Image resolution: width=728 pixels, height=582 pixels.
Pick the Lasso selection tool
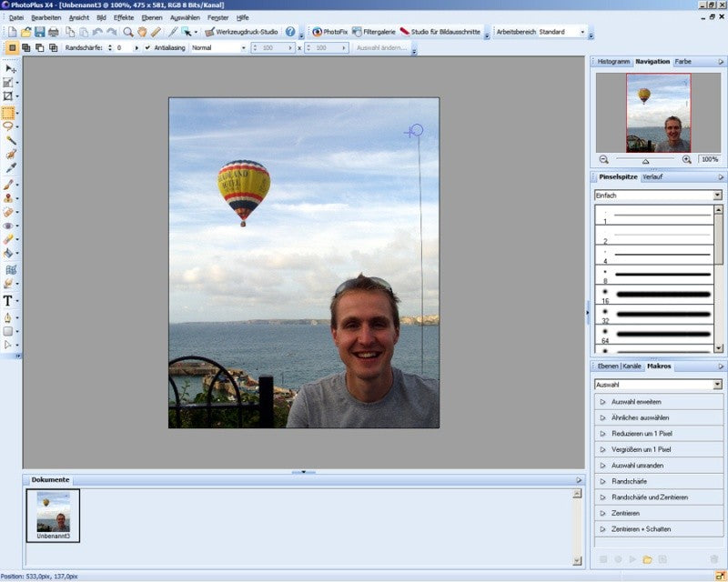point(8,126)
